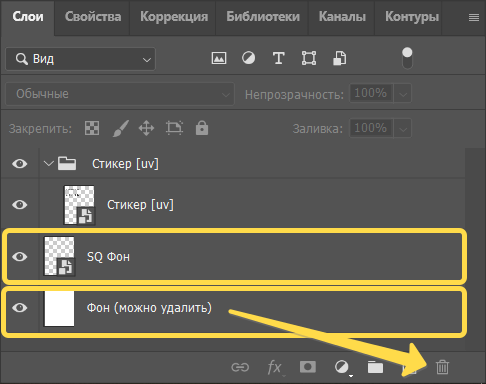Open the Коррекция tab

pos(174,17)
